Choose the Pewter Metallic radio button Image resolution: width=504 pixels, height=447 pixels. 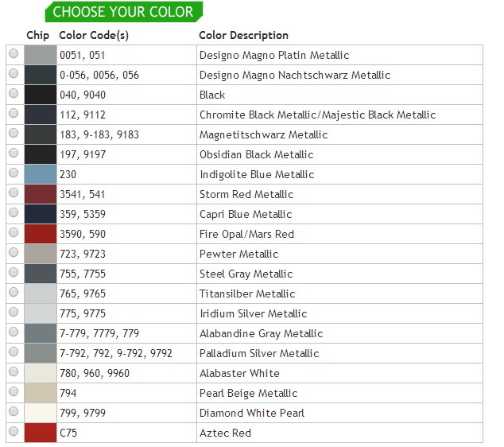pos(14,252)
